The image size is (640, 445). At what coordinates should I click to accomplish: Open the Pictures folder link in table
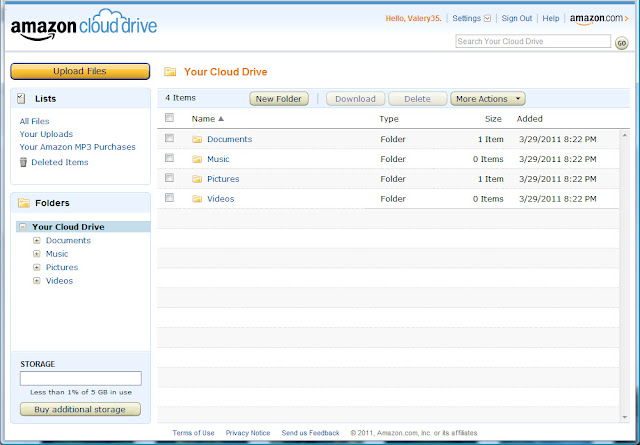[x=223, y=179]
